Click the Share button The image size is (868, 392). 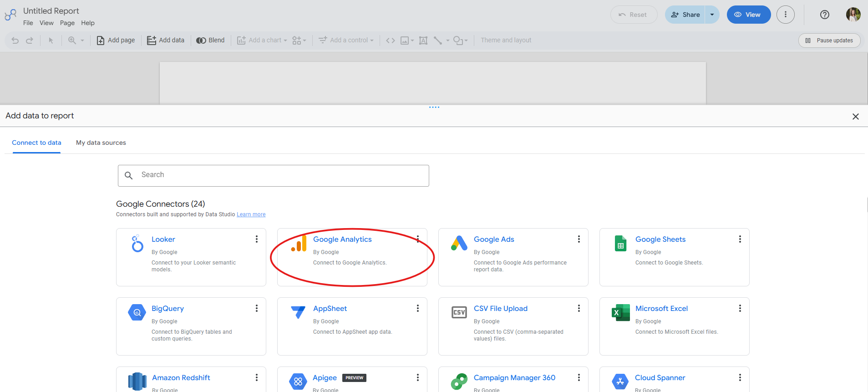[x=685, y=15]
